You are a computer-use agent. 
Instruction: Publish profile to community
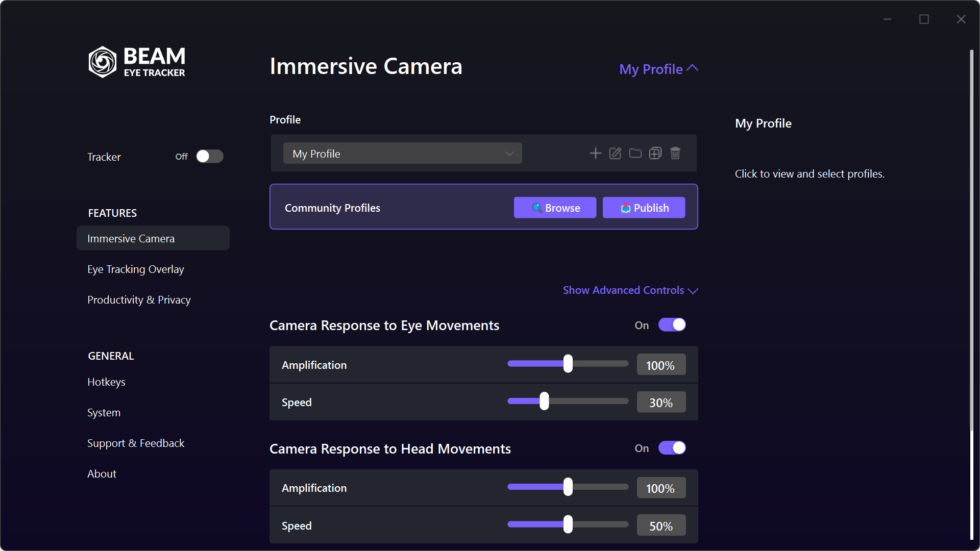click(644, 208)
